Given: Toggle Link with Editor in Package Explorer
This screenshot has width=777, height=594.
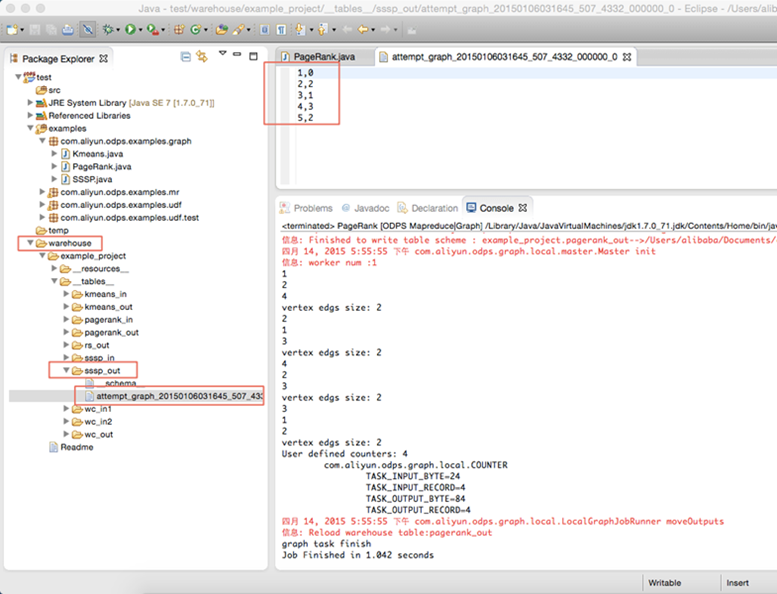Looking at the screenshot, I should [202, 56].
